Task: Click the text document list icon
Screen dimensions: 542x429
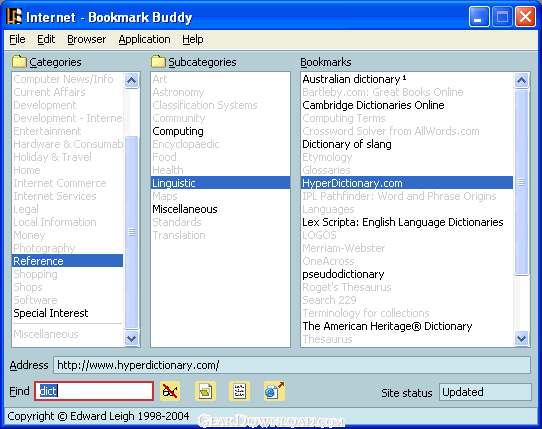Action: tap(239, 391)
